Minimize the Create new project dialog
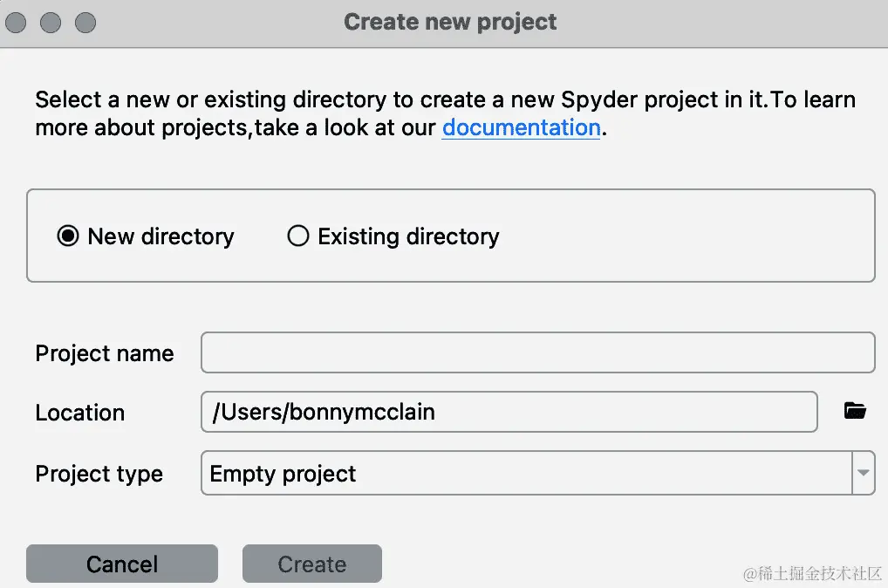 pos(51,23)
